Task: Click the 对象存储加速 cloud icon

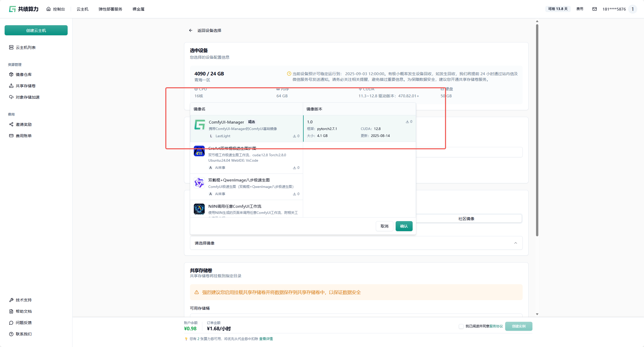Action: tap(11, 97)
